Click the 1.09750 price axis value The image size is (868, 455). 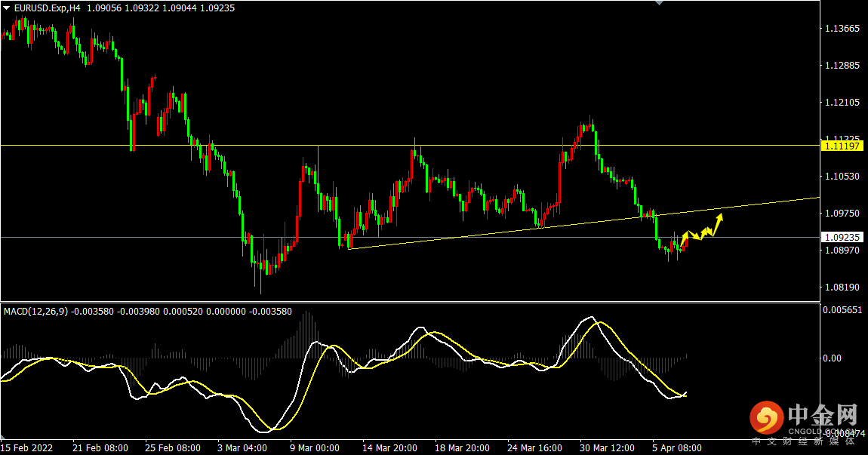click(x=842, y=213)
